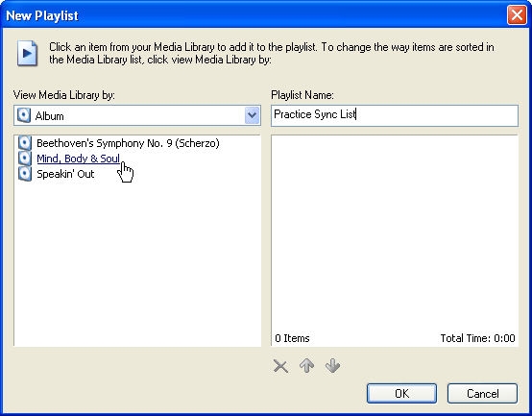Click the move item up arrow

click(x=306, y=366)
